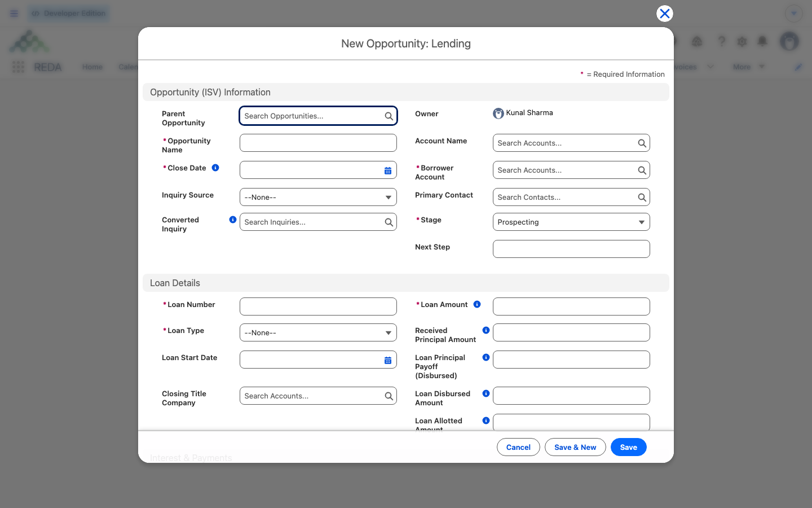
Task: Show Close Date help info icon
Action: coord(215,168)
